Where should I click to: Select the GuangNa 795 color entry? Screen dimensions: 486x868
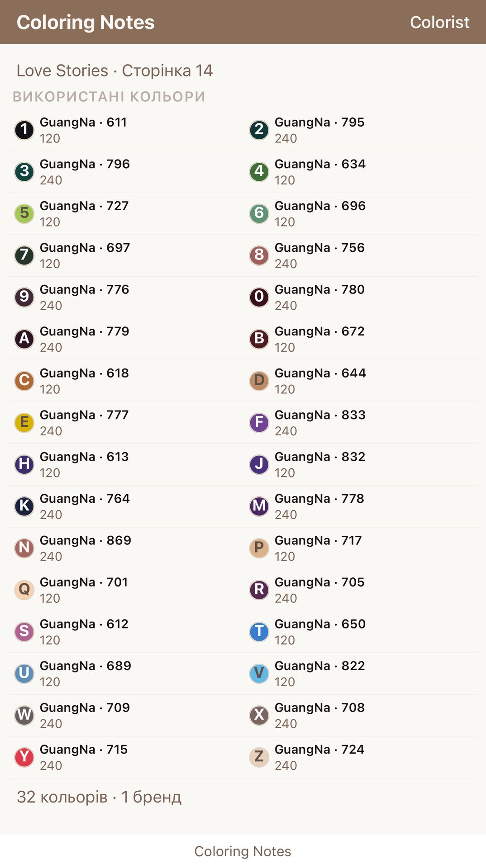[x=361, y=130]
